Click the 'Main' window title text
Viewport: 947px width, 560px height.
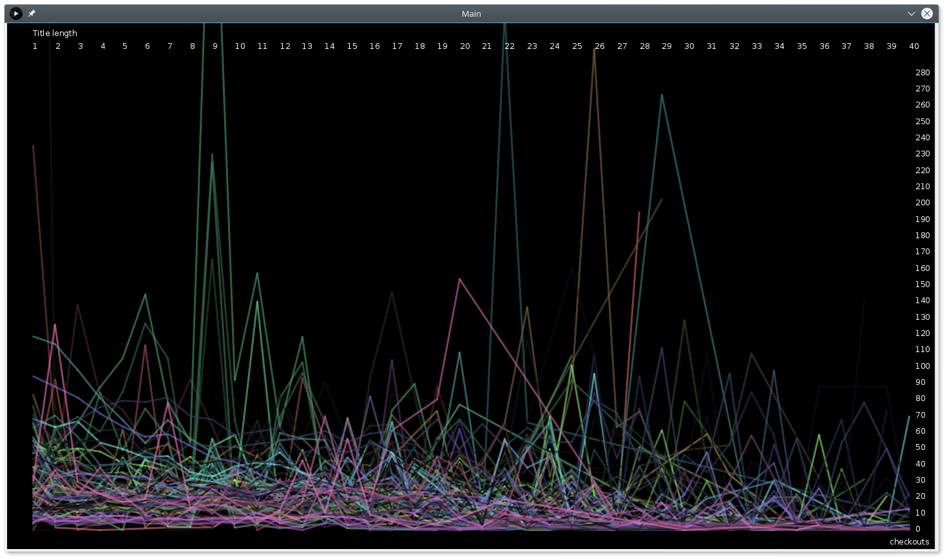click(x=471, y=14)
